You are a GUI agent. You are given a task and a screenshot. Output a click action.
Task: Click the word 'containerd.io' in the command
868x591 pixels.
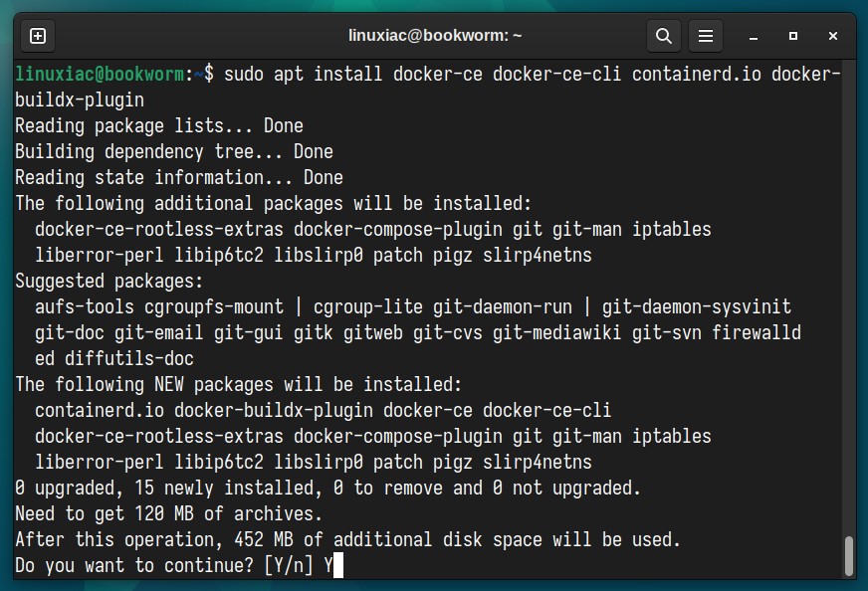click(697, 74)
